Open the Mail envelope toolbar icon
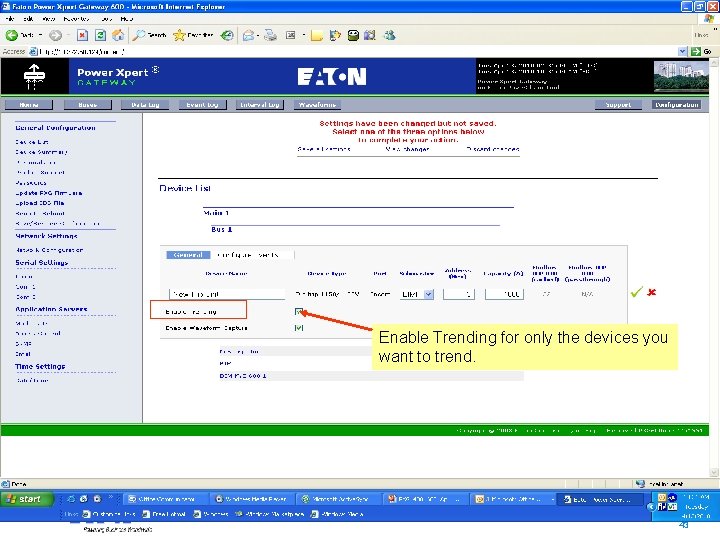Screen dimensions: 720x540 (248, 35)
